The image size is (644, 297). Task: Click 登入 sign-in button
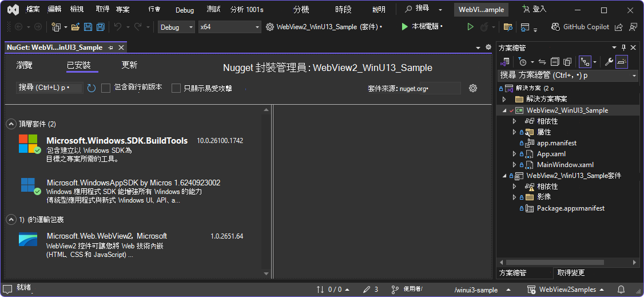click(534, 10)
